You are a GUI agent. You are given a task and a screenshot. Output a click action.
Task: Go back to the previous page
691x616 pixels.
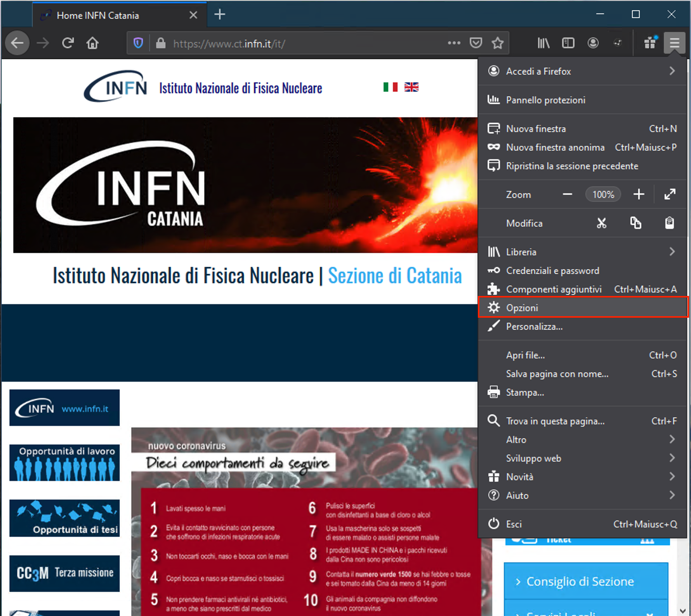click(17, 43)
